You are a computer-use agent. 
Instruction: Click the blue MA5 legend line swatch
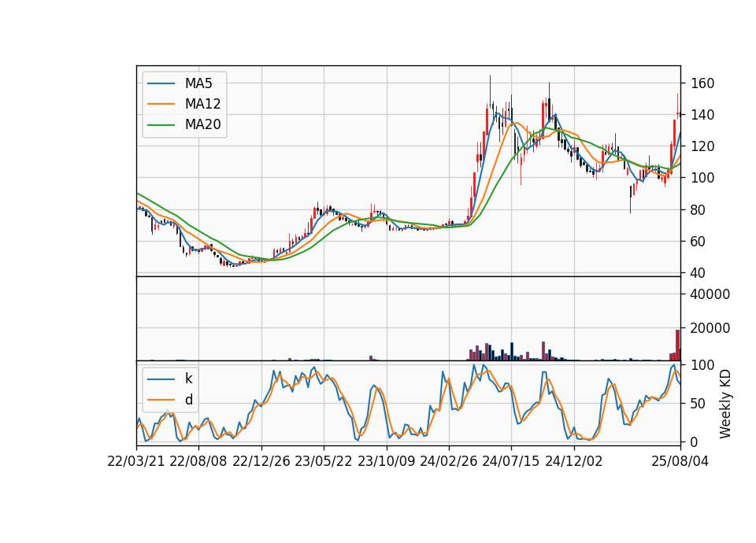[x=161, y=84]
